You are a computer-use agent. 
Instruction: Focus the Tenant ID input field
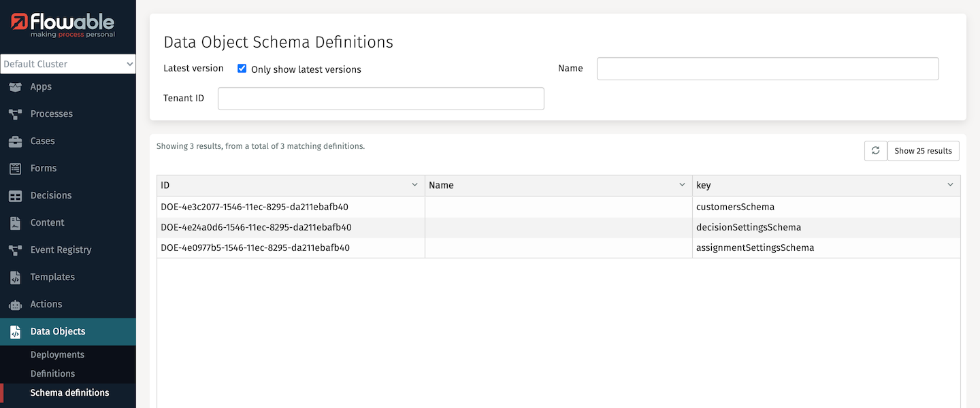point(380,99)
